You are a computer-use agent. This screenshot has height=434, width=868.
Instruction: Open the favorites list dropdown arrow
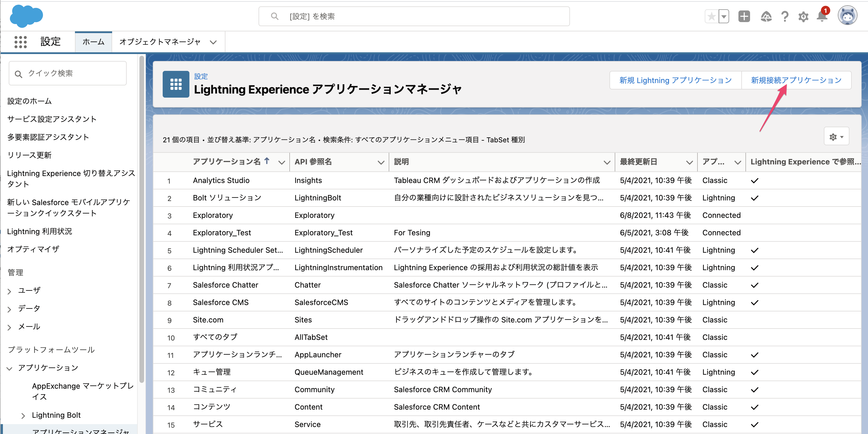pos(724,16)
